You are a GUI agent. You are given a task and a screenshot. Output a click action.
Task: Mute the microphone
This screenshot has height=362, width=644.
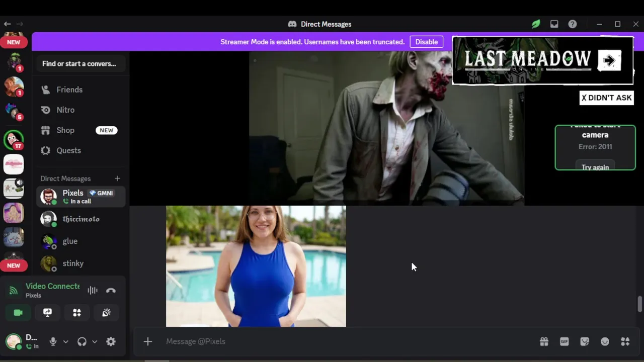tap(53, 341)
